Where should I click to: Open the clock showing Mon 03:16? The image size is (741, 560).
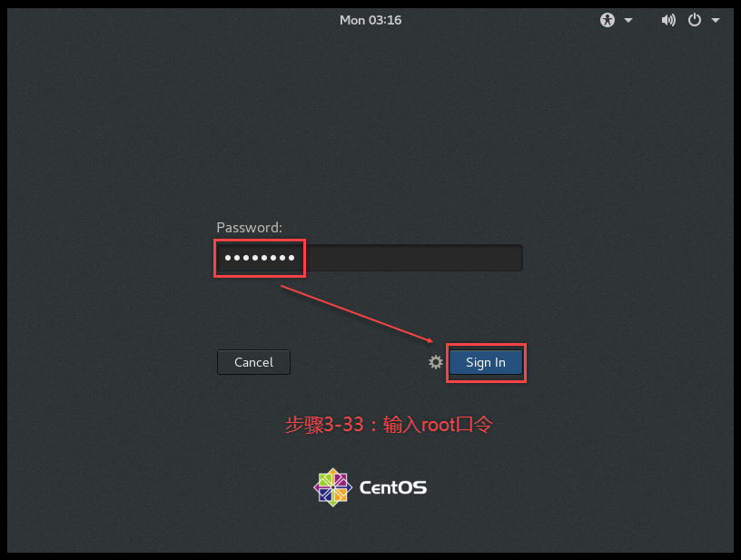pyautogui.click(x=370, y=20)
